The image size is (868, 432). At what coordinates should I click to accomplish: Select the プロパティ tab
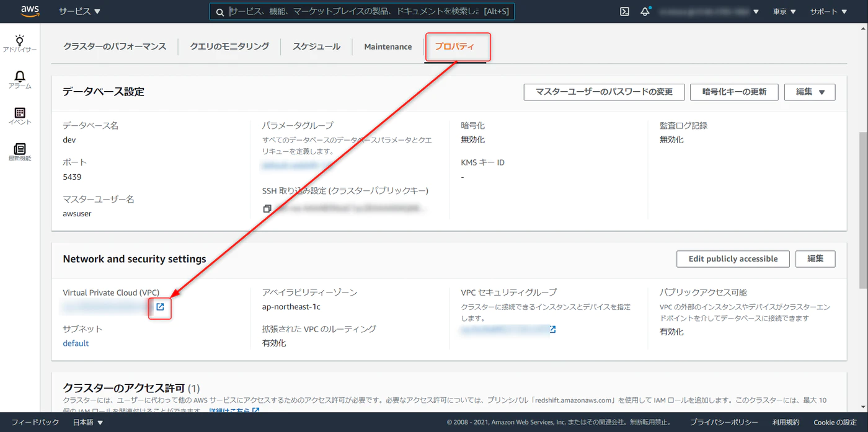click(x=455, y=46)
